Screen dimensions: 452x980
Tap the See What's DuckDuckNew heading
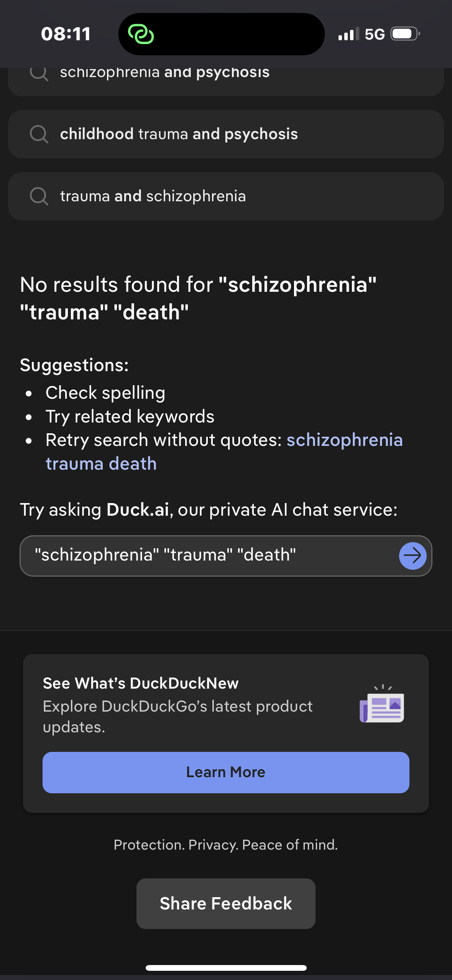[141, 683]
